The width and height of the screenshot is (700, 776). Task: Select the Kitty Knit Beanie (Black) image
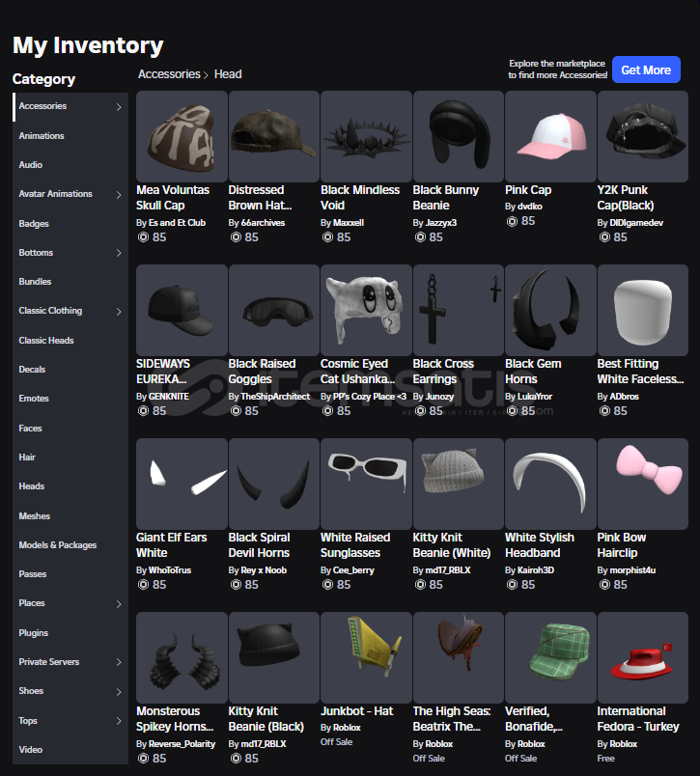pyautogui.click(x=274, y=657)
